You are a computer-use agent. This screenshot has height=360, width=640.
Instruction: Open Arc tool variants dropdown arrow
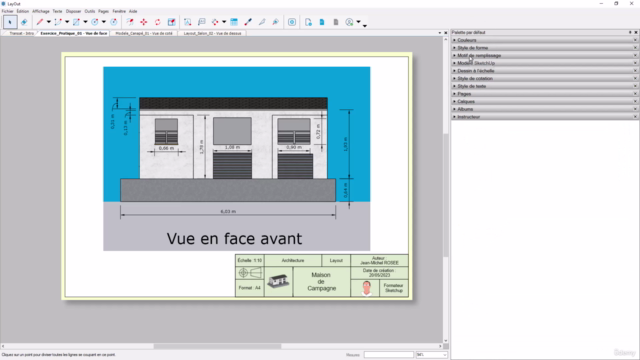[x=67, y=22]
